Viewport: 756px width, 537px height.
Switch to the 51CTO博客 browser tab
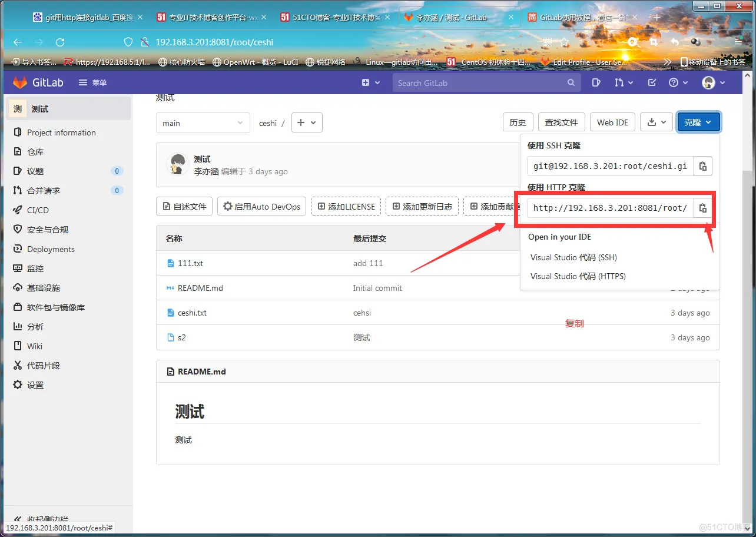[336, 18]
